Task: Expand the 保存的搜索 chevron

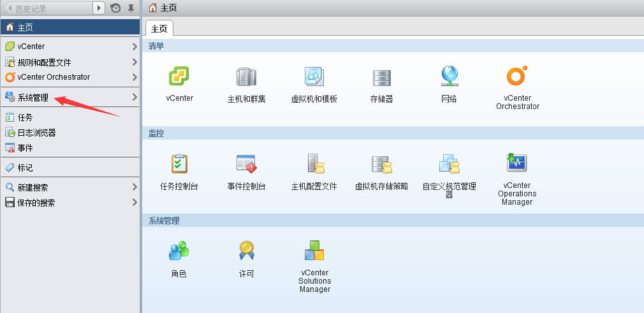Action: [135, 203]
